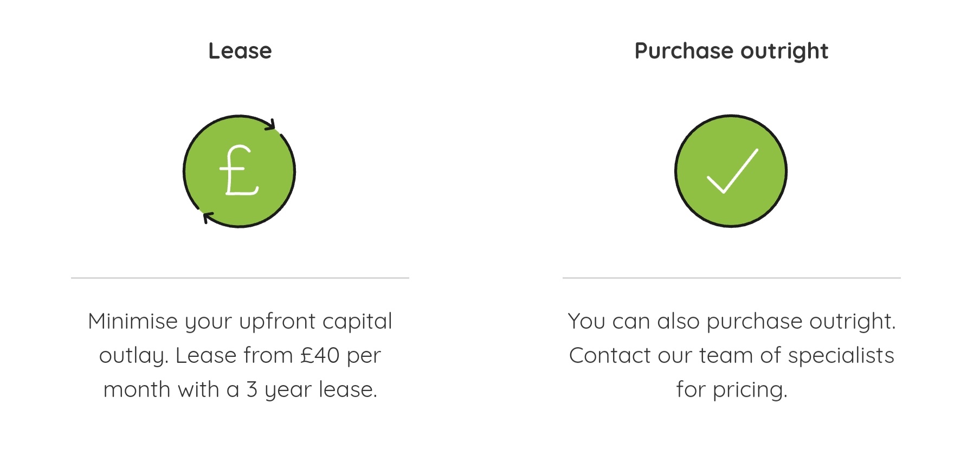Click the word "outlay." in the Lease description
980x461 pixels.
(x=134, y=356)
